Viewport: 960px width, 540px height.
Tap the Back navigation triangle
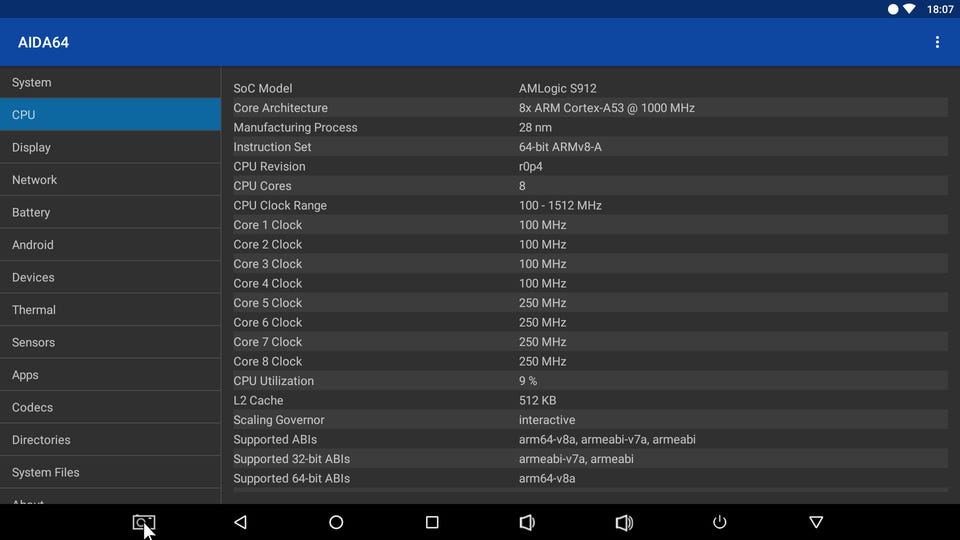(241, 522)
